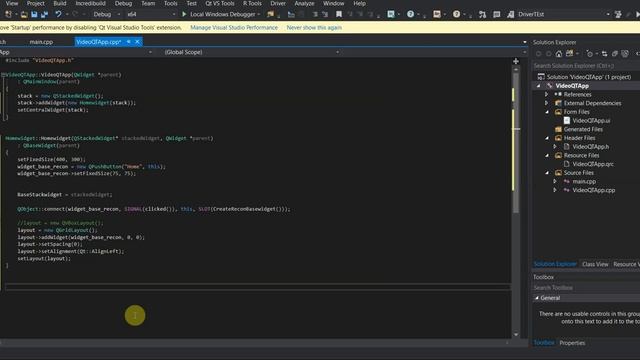Click the Home icon in Solution Explorer
The height and width of the screenshot is (360, 640).
(x=559, y=54)
